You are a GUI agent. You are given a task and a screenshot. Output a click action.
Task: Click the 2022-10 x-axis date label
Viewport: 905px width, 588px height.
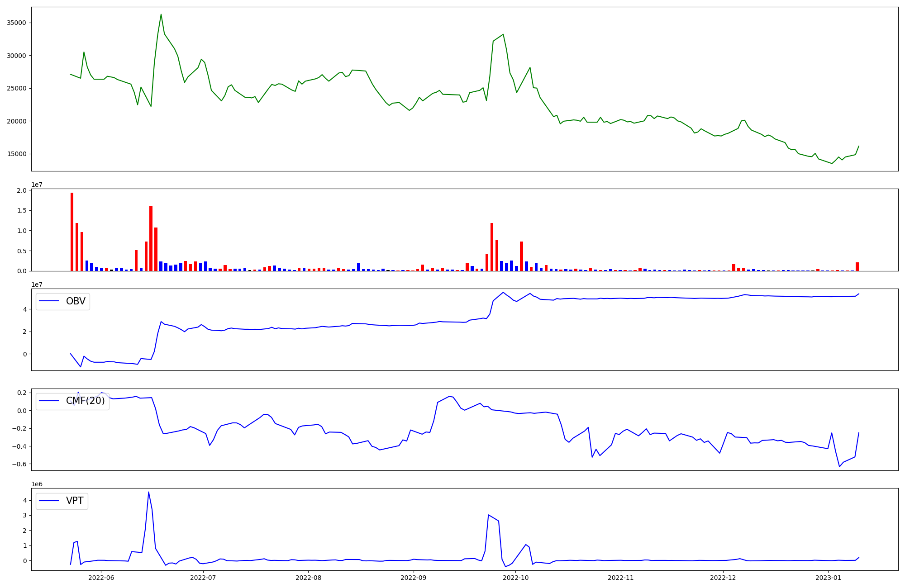[516, 578]
